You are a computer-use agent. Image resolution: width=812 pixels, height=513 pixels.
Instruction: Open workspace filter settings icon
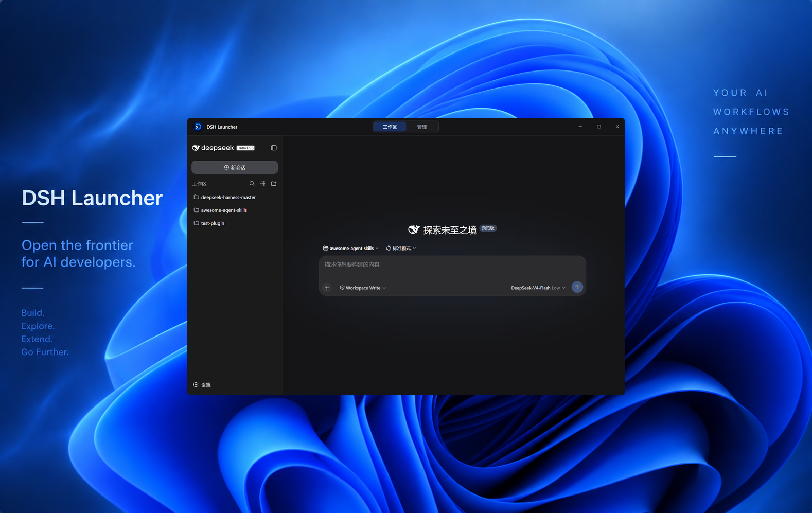click(x=263, y=184)
